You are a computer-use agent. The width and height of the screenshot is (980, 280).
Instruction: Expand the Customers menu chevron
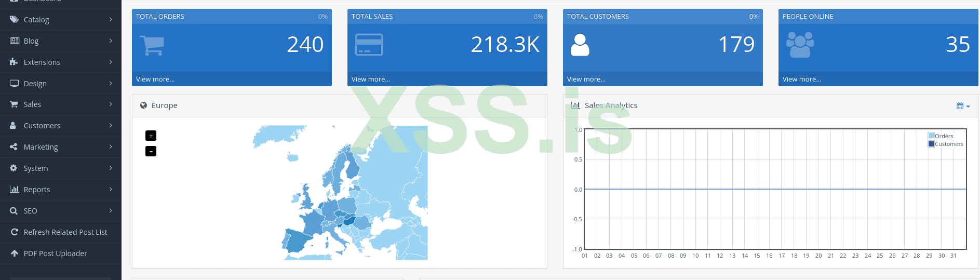point(111,126)
